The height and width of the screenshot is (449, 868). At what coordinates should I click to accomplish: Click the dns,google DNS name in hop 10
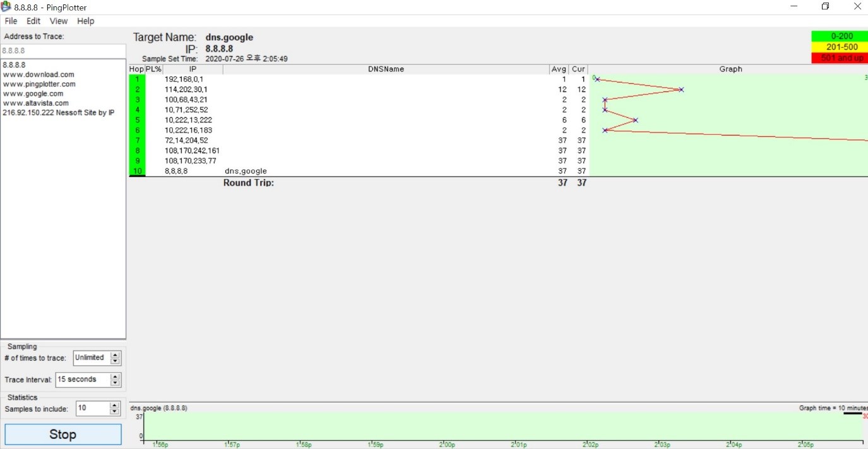tap(246, 171)
